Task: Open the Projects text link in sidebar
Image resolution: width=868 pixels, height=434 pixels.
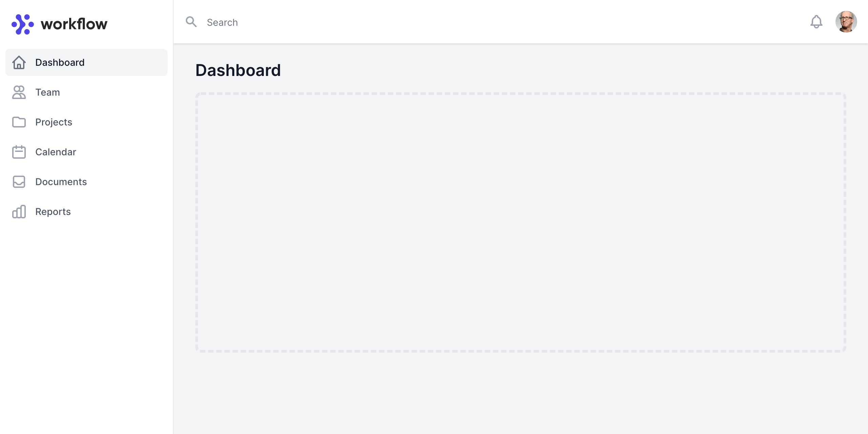Action: [54, 122]
